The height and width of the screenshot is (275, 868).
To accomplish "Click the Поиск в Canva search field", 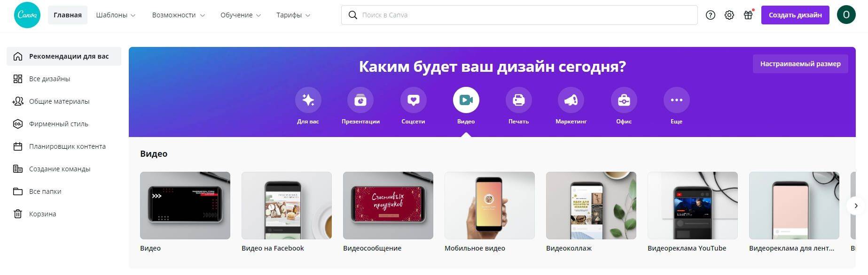I will [x=519, y=15].
